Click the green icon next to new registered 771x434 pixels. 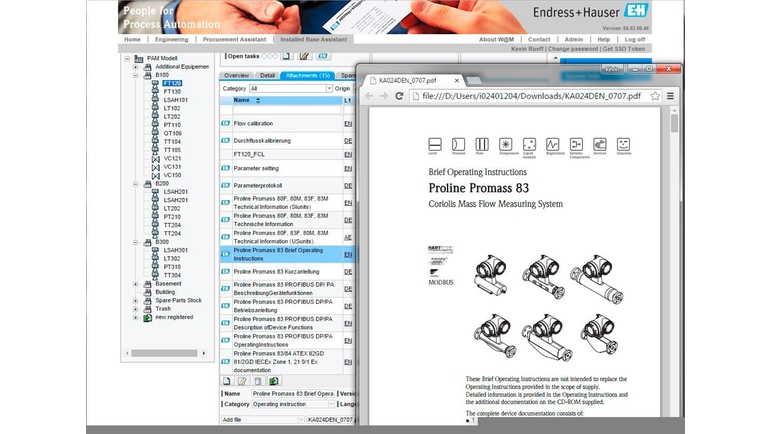(147, 318)
